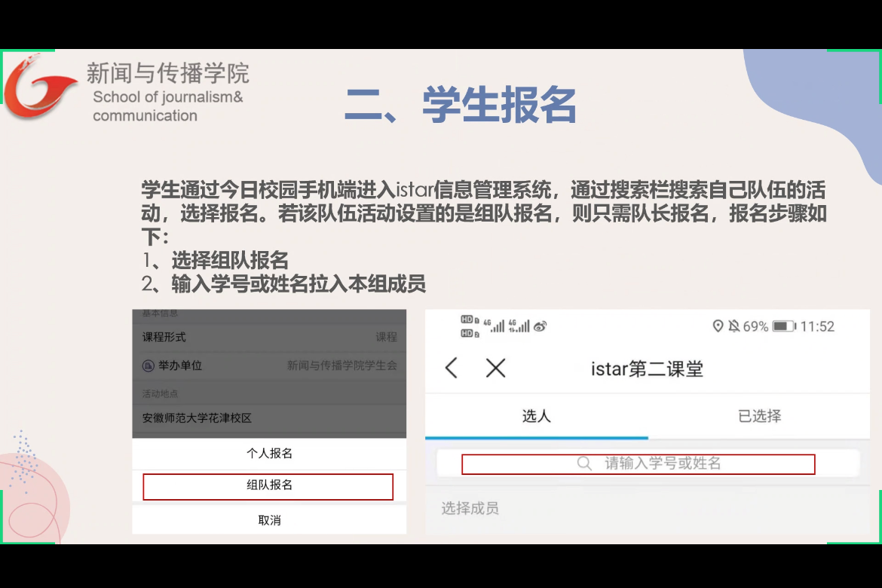Screen dimensions: 882x588
Task: Click the 选择成员 section label
Action: (x=470, y=509)
